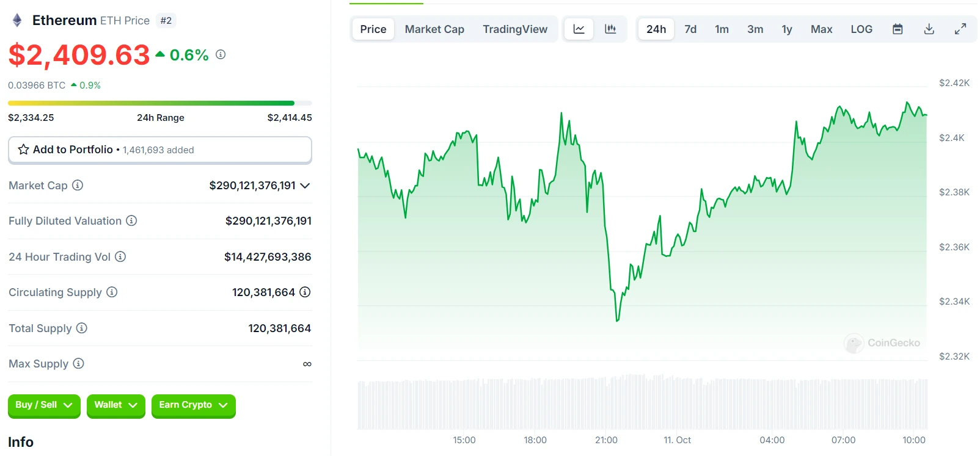Select the 1y time range
The width and height of the screenshot is (980, 456).
tap(787, 29)
